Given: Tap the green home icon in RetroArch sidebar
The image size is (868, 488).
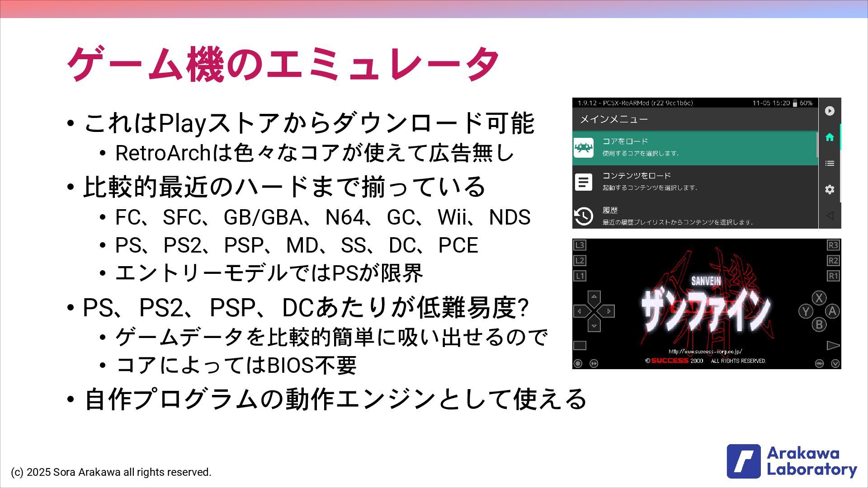Looking at the screenshot, I should 829,137.
